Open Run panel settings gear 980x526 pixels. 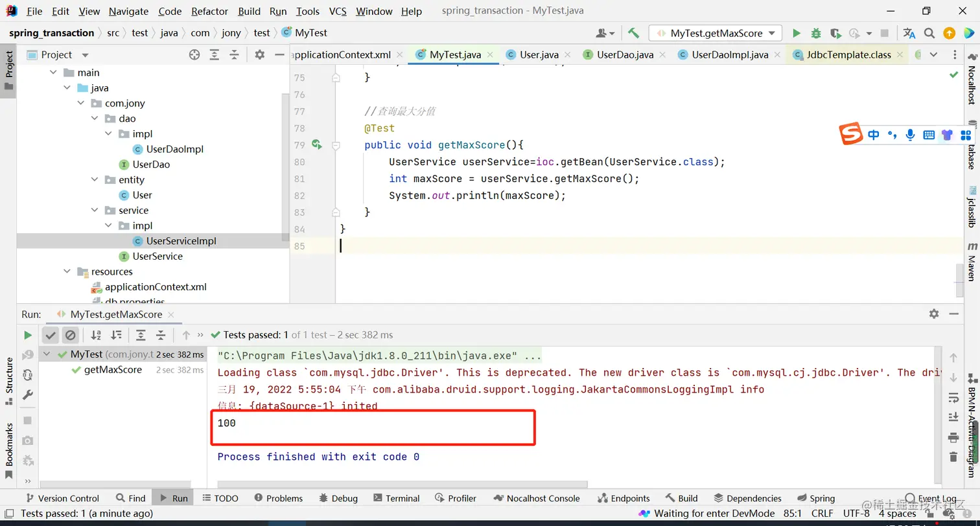pyautogui.click(x=934, y=314)
